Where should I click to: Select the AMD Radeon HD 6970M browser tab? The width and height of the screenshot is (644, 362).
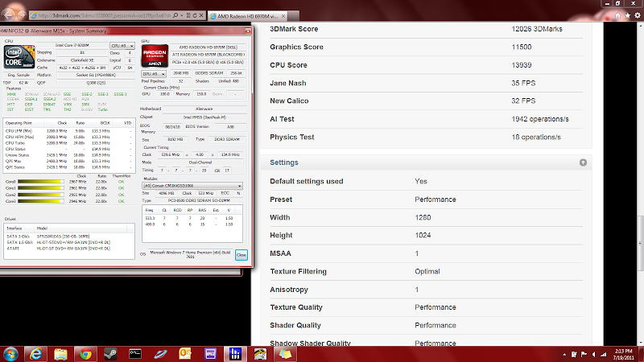pyautogui.click(x=247, y=16)
